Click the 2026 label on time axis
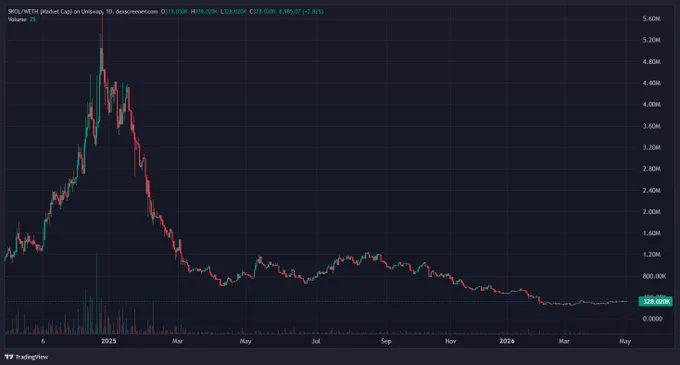Image resolution: width=680 pixels, height=365 pixels. [x=507, y=341]
